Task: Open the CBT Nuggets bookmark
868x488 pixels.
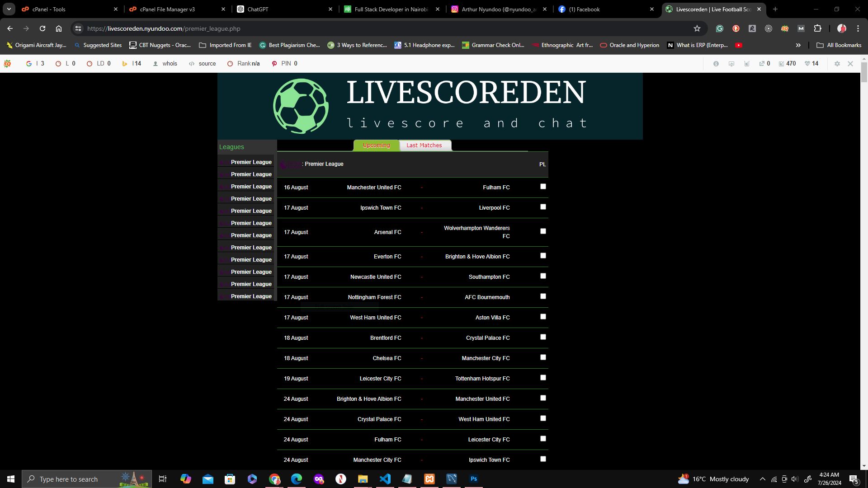Action: point(160,45)
